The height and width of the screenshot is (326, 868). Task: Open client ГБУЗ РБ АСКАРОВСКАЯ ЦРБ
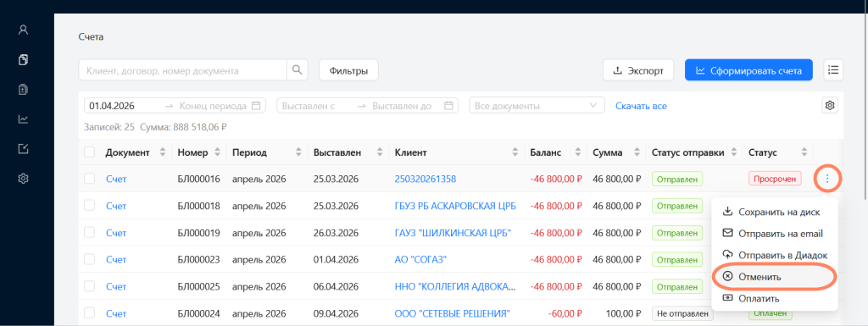click(455, 206)
